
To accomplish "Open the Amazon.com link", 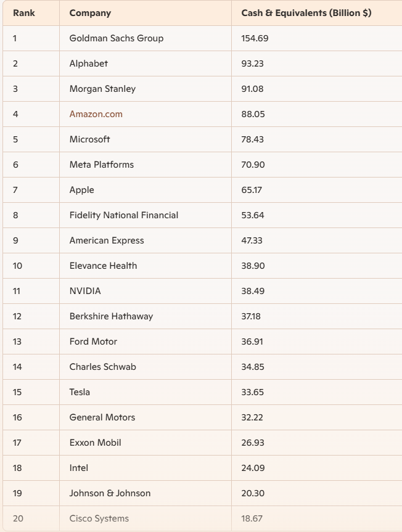I will [x=96, y=114].
